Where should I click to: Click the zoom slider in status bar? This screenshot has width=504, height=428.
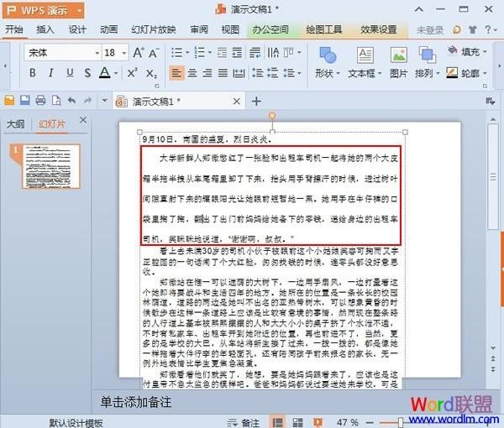(401, 422)
